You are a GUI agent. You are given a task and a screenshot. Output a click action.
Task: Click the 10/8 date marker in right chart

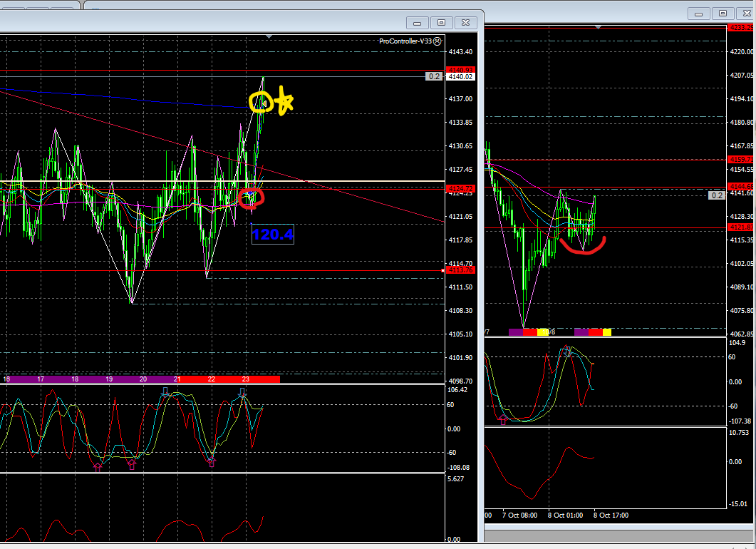tap(548, 332)
